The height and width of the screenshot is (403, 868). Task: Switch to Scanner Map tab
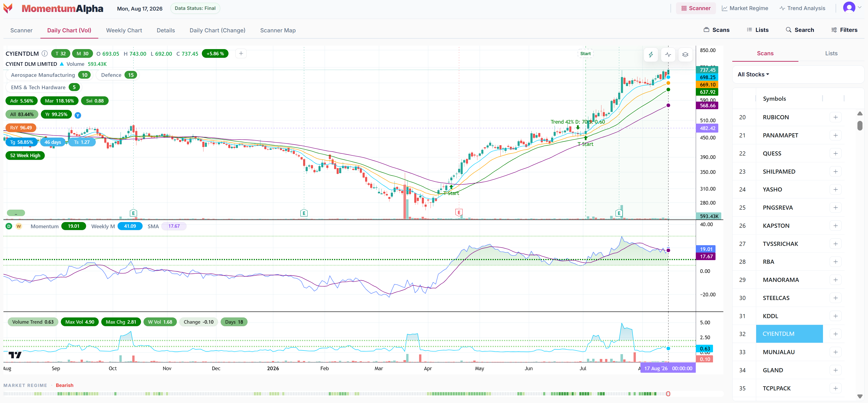pos(278,30)
